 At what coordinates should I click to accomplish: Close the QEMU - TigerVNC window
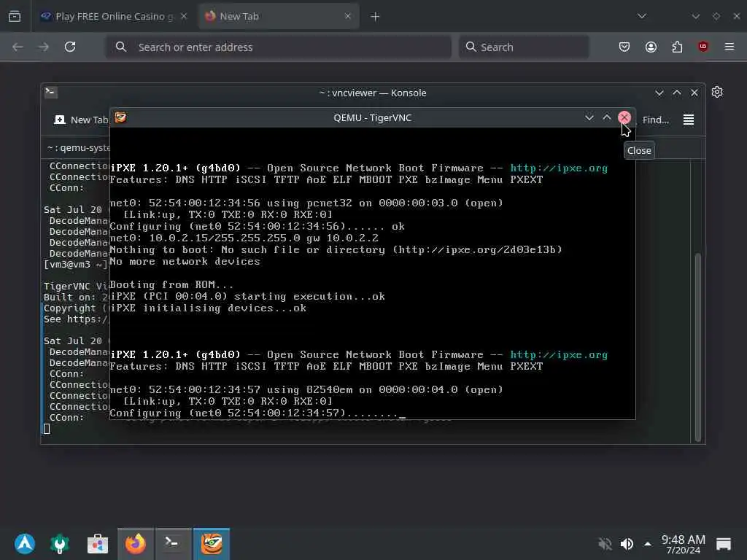(624, 117)
